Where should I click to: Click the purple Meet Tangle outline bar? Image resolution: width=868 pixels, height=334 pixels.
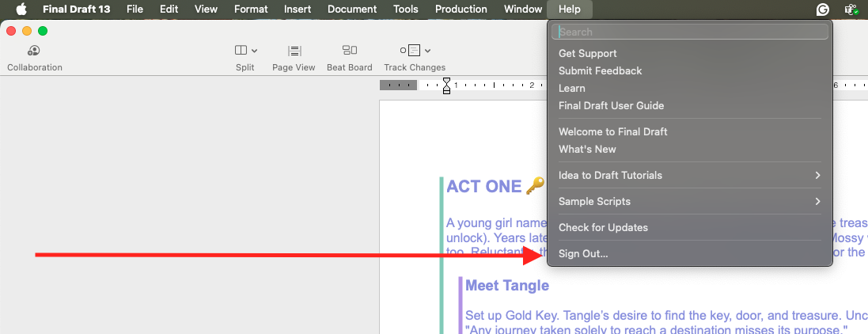click(460, 306)
